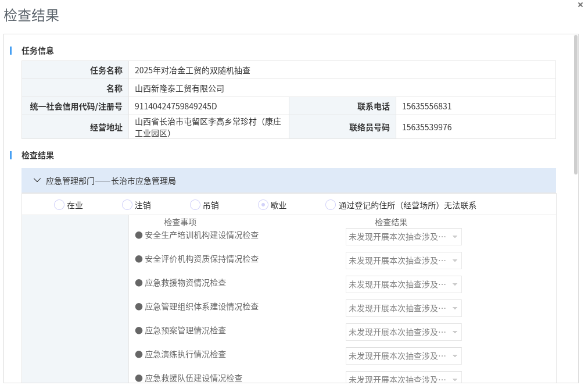The width and height of the screenshot is (588, 385).
Task: Click the credit code 91140424759849245D
Action: click(175, 106)
